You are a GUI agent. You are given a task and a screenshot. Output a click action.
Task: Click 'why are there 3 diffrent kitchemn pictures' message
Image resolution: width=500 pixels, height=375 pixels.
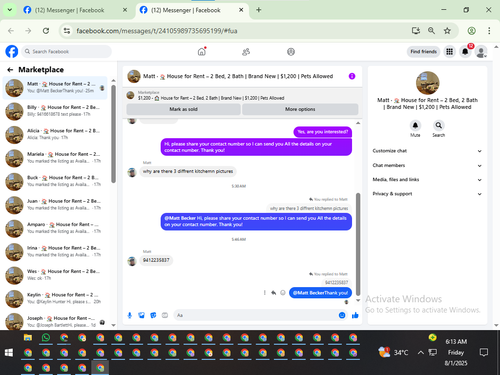tap(188, 171)
